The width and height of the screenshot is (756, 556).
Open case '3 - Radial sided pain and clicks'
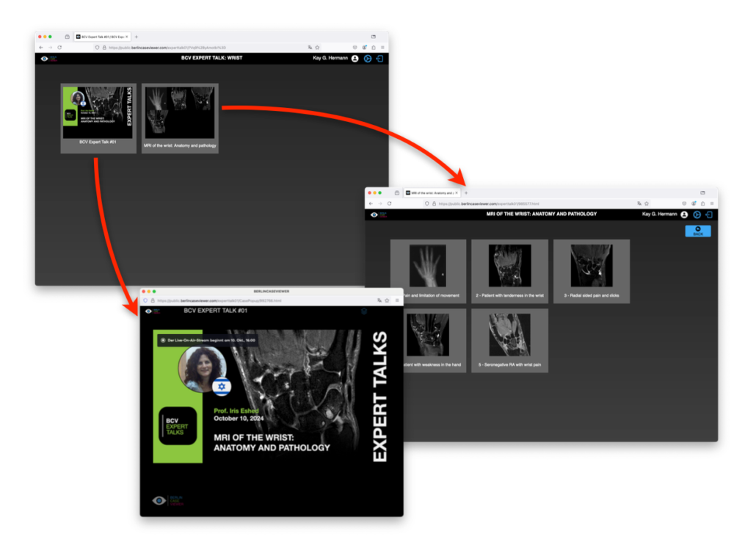click(x=592, y=271)
